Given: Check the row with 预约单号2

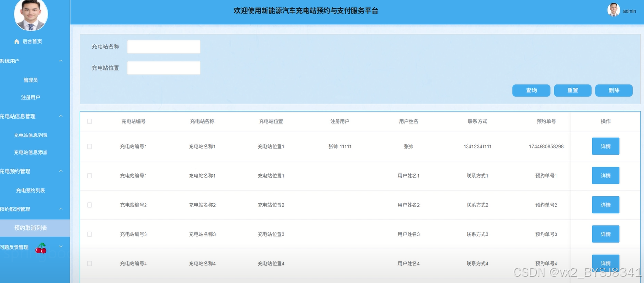Looking at the screenshot, I should [89, 205].
